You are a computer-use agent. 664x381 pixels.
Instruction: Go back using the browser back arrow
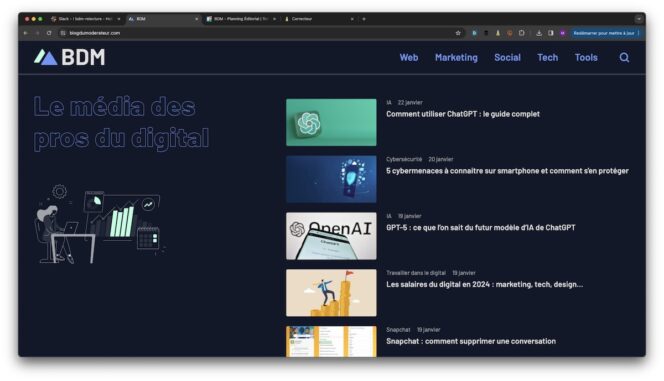pyautogui.click(x=26, y=33)
